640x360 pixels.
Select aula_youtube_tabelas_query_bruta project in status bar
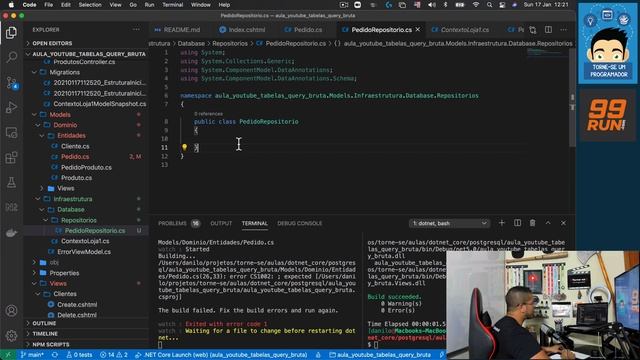(380, 355)
